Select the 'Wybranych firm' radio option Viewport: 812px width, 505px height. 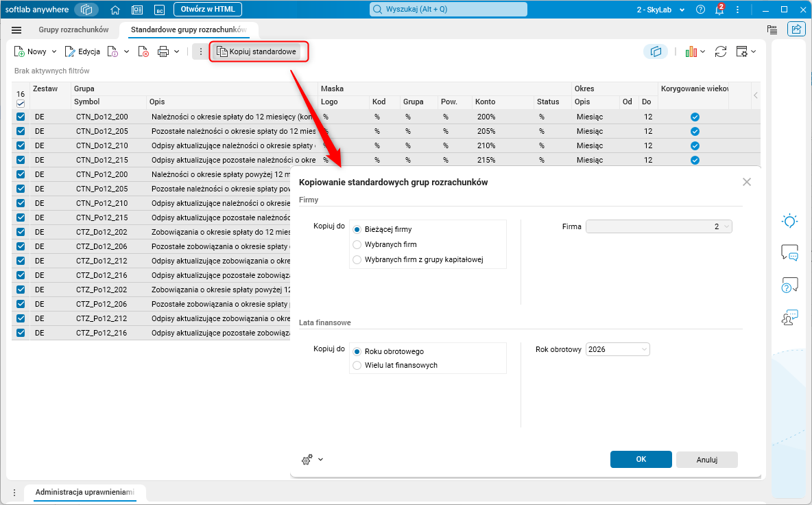point(357,244)
